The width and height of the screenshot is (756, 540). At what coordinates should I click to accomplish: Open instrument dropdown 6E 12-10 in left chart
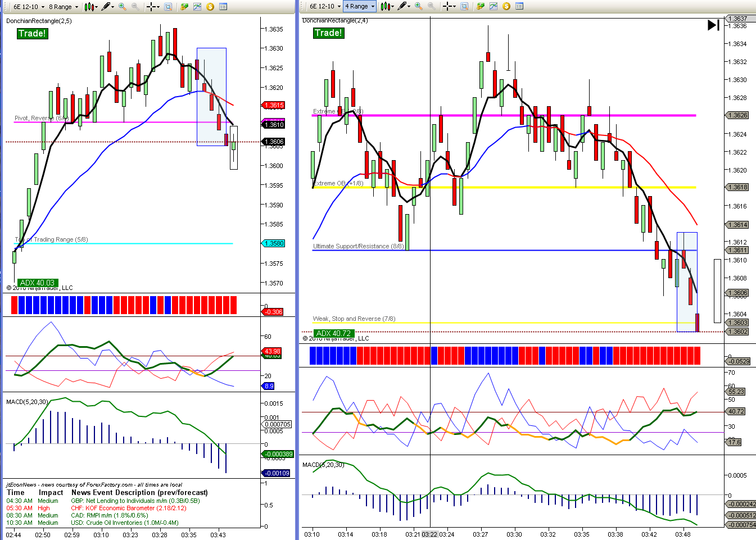[29, 7]
